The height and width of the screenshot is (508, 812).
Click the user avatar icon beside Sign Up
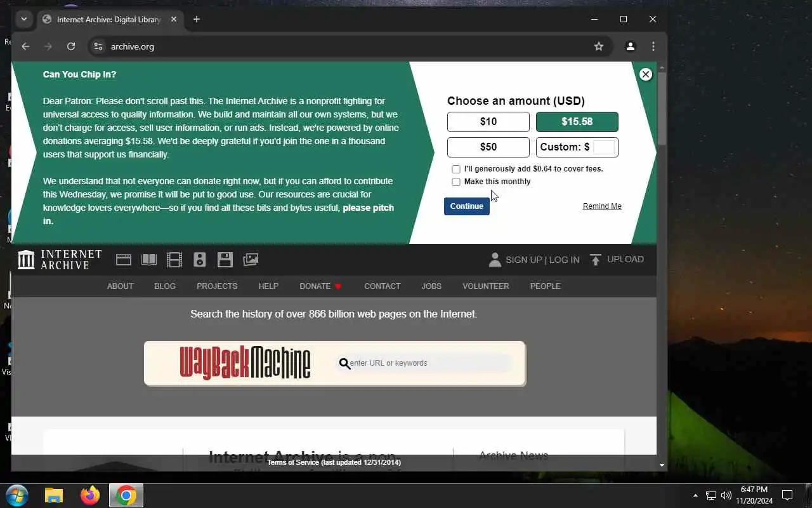click(495, 260)
